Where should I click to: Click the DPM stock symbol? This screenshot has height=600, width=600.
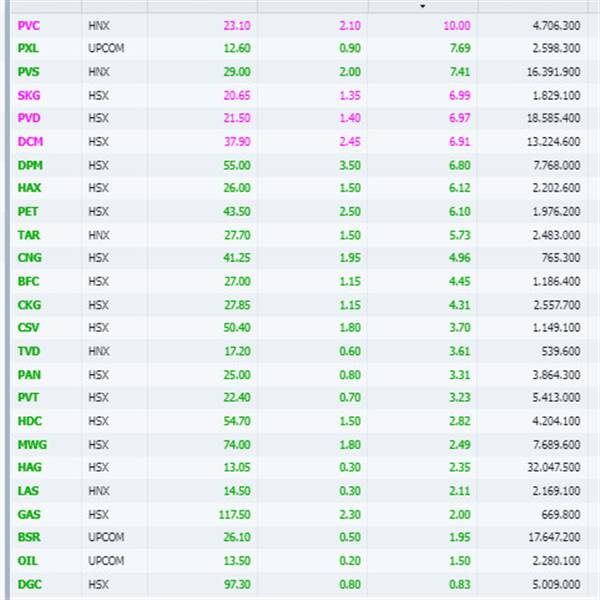[x=30, y=165]
